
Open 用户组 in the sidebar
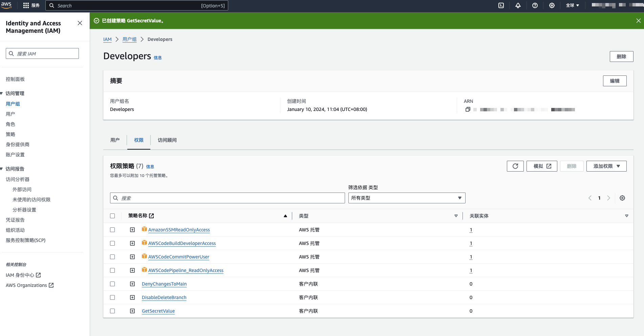(x=13, y=104)
